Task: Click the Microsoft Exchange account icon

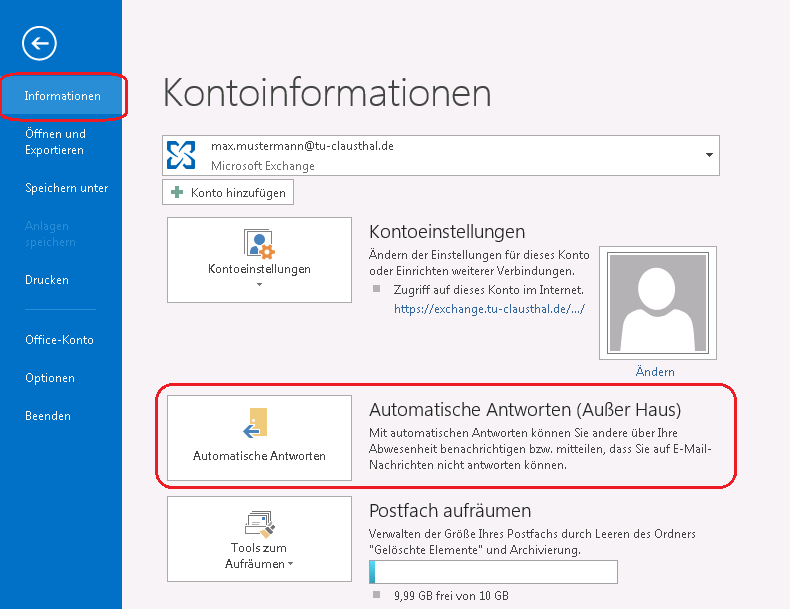Action: pyautogui.click(x=181, y=155)
